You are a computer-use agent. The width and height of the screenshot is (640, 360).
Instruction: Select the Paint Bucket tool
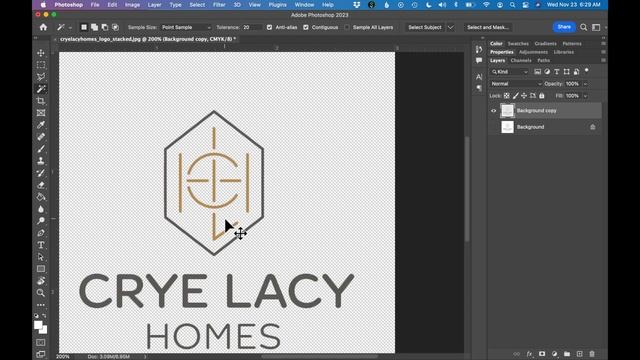coord(41,197)
